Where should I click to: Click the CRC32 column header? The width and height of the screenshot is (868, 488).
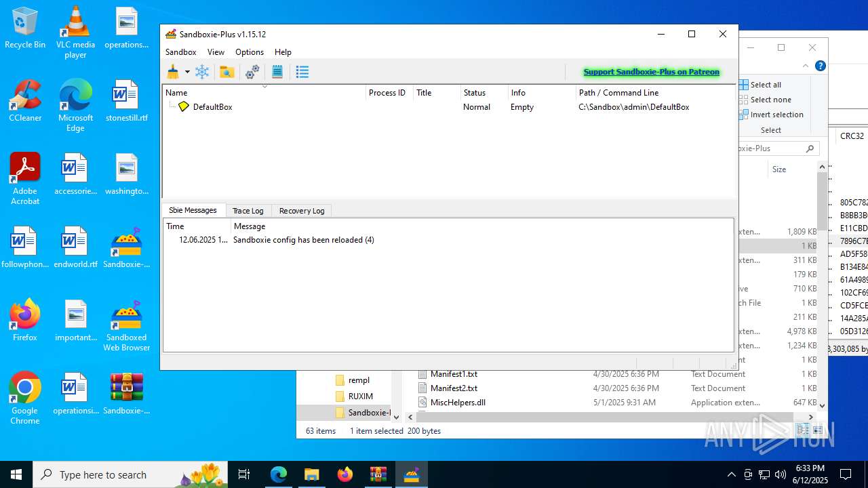(x=852, y=136)
